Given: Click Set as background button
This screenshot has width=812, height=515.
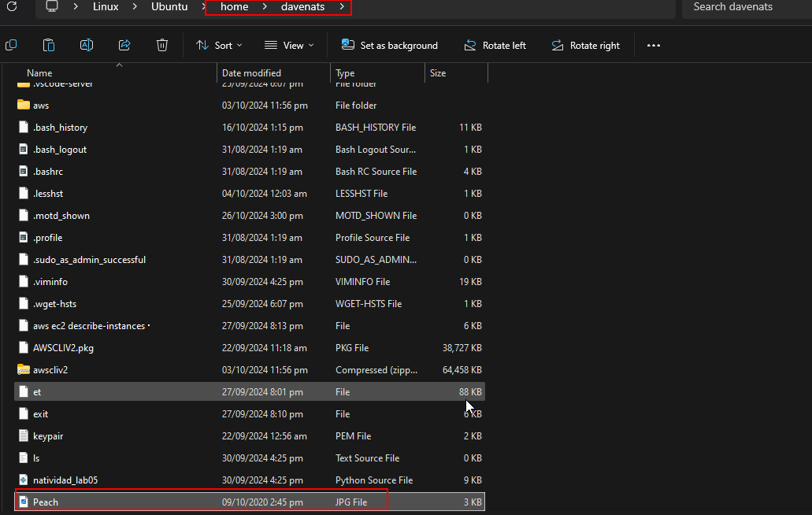Looking at the screenshot, I should click(x=390, y=46).
